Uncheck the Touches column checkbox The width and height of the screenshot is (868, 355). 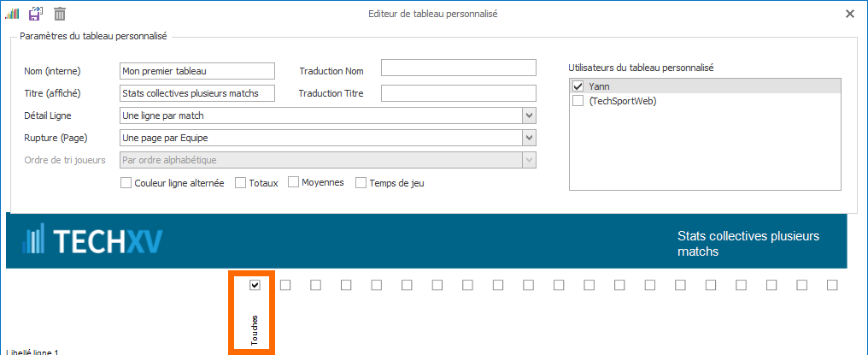pos(255,285)
